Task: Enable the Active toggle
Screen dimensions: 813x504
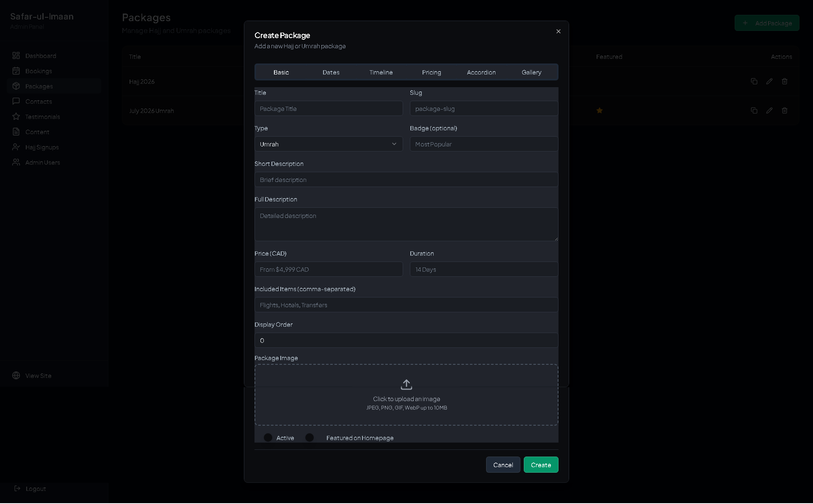Action: (x=267, y=438)
